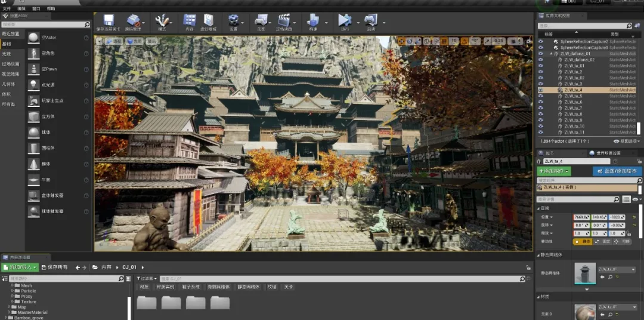The height and width of the screenshot is (320, 644).
Task: Click the Build toolbar icon
Action: 314,21
